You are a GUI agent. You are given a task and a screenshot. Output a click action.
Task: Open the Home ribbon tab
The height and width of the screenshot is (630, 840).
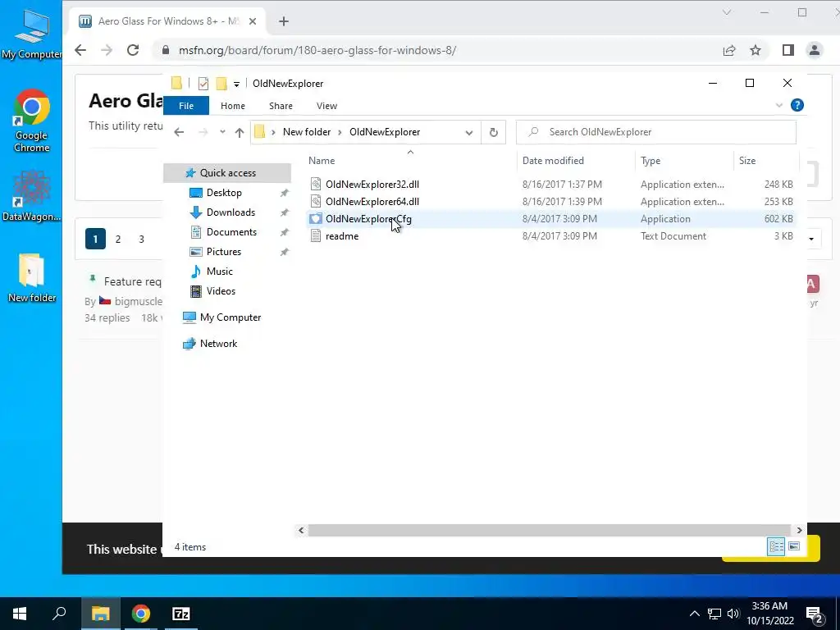tap(232, 106)
